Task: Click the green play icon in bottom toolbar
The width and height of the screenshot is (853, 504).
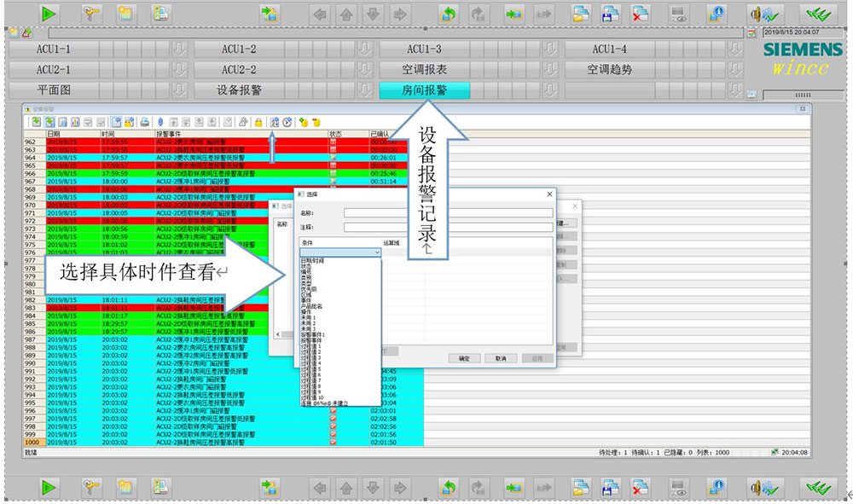Action: click(x=49, y=487)
